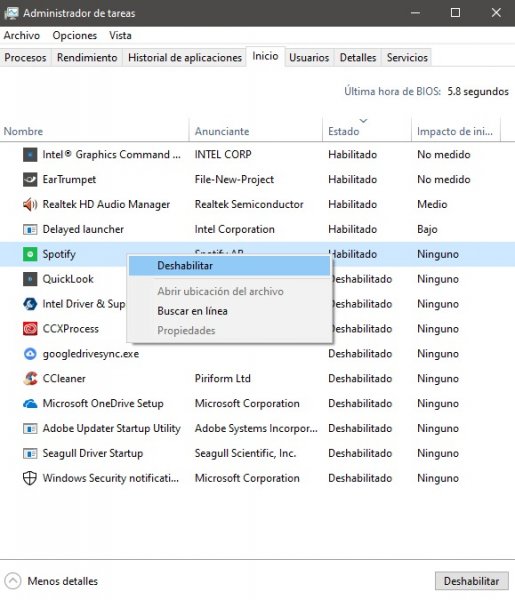The image size is (515, 600).
Task: Click the sort chevron above Estado
Action: [363, 121]
